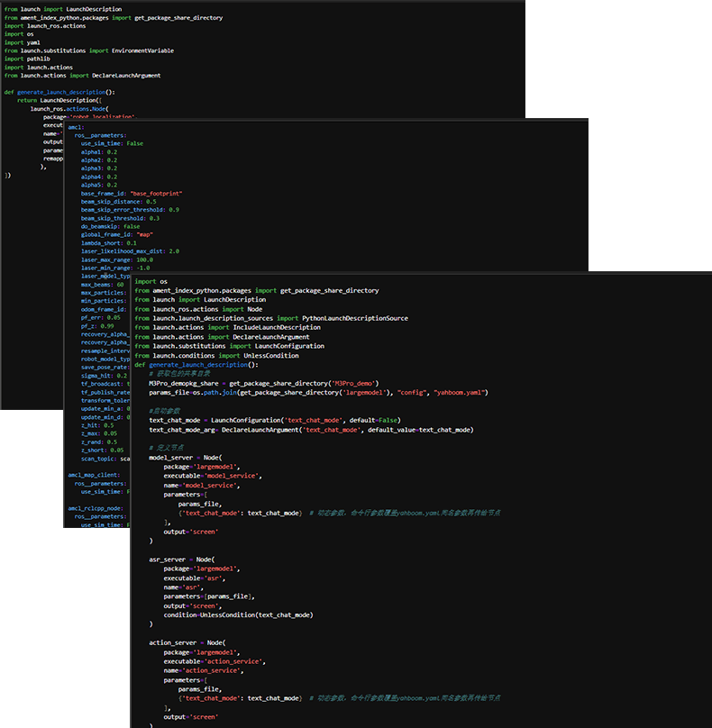Click the 'M3Pro_demopkg_share' assignment line
Image resolution: width=712 pixels, height=728 pixels.
pyautogui.click(x=264, y=384)
